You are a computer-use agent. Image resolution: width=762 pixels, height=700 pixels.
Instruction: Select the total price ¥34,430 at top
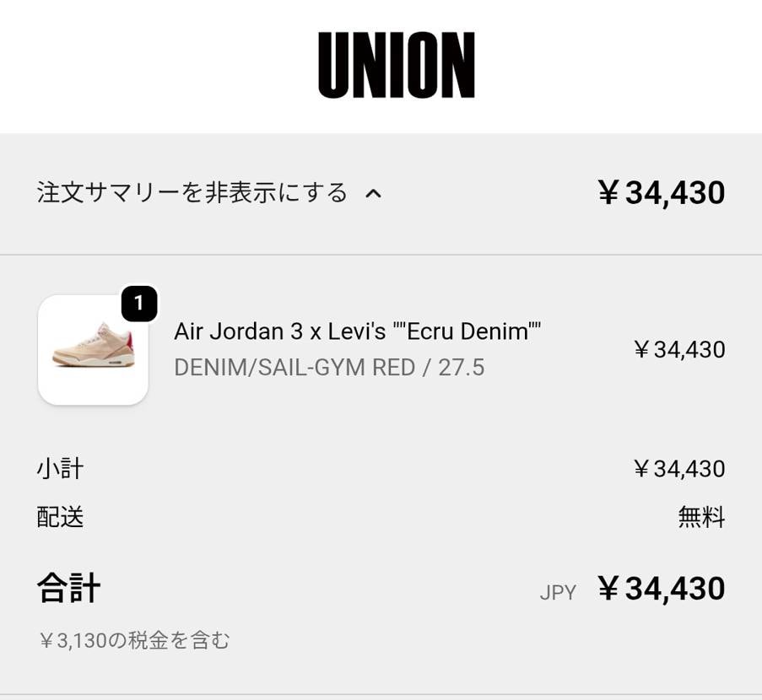[664, 192]
